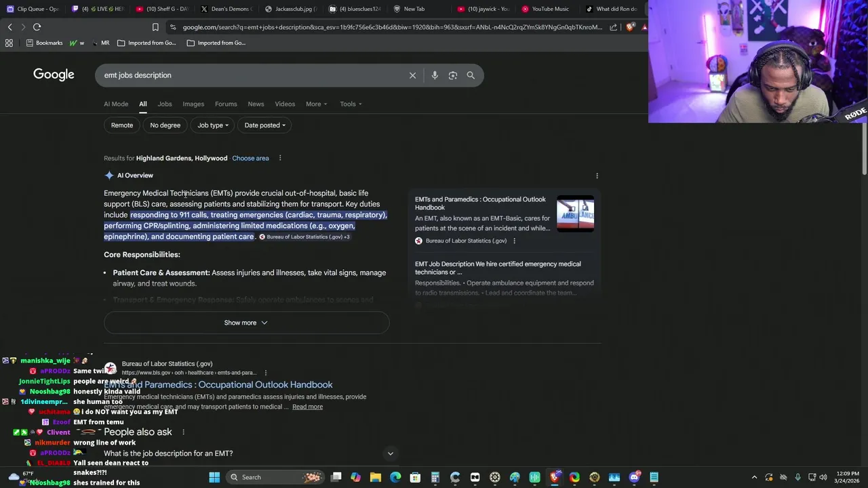Open 'EMT Job Description We hire certified' card

[504, 278]
